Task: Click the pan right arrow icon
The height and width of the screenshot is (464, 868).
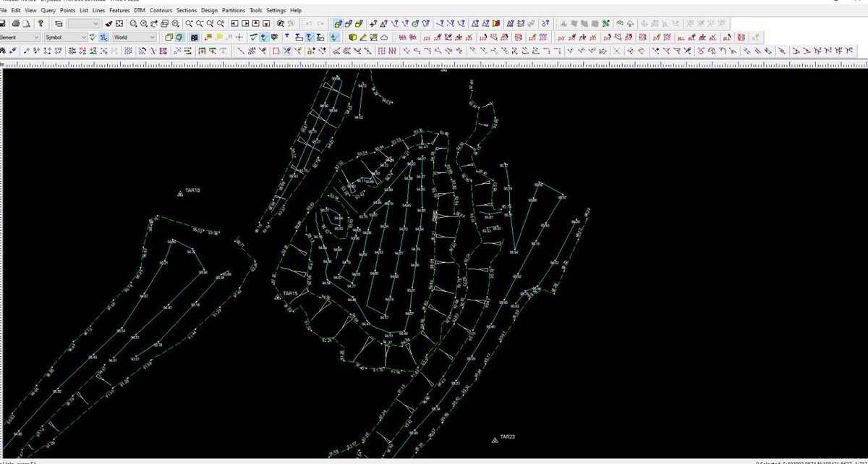Action: tap(245, 23)
